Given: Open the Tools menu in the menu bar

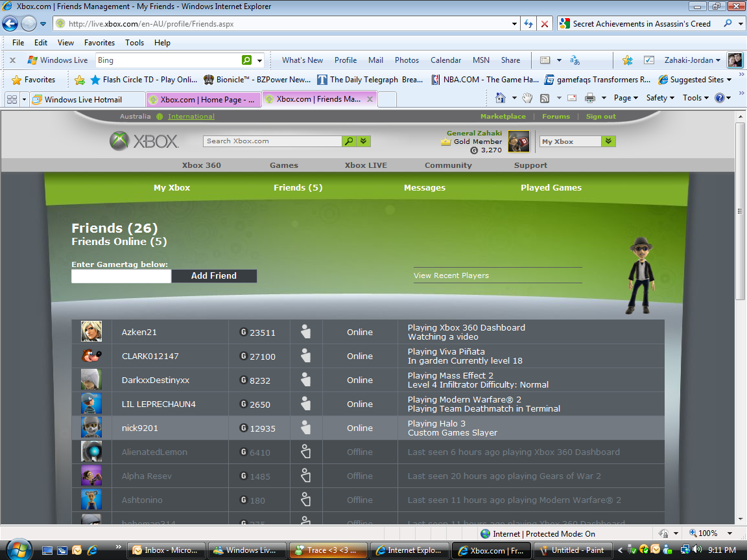Looking at the screenshot, I should (134, 42).
